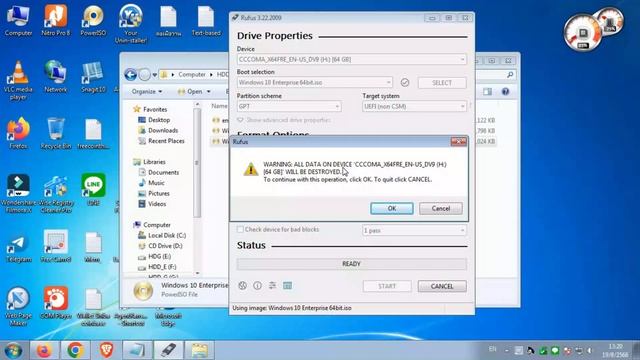The width and height of the screenshot is (640, 360).
Task: Open Nitro Pro 8 desktop icon
Action: point(56,21)
